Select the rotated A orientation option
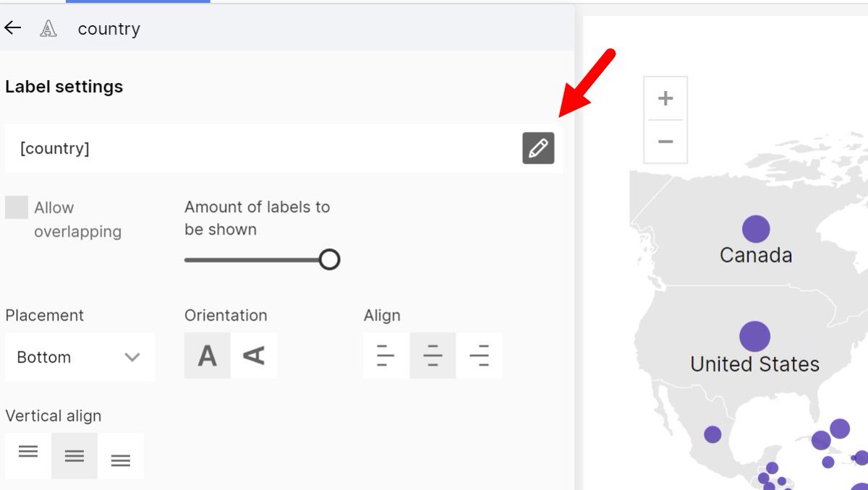Viewport: 868px width, 490px height. (254, 356)
